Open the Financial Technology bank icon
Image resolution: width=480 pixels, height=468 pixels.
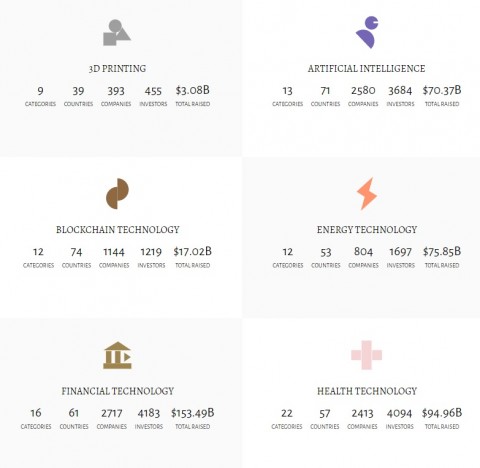[117, 355]
